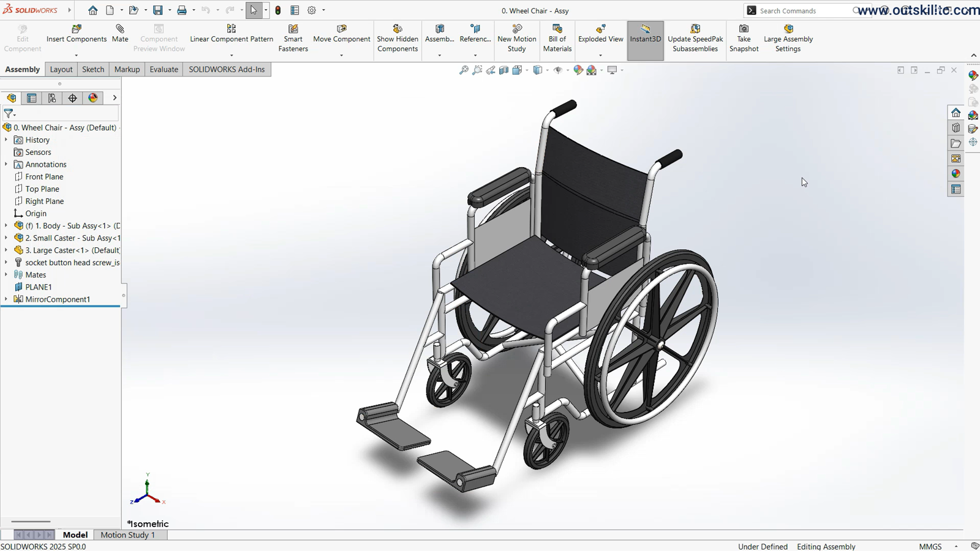Click Update SpeedPak Subassemblies
The image size is (980, 551).
[x=695, y=39]
